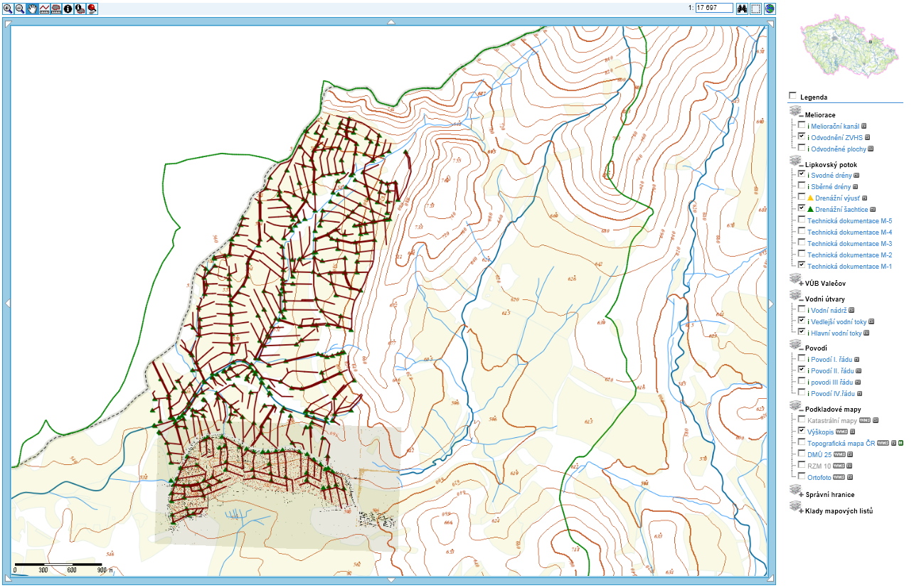This screenshot has width=914, height=588.
Task: Open Technická dokumentace M-5 link
Action: [x=849, y=220]
